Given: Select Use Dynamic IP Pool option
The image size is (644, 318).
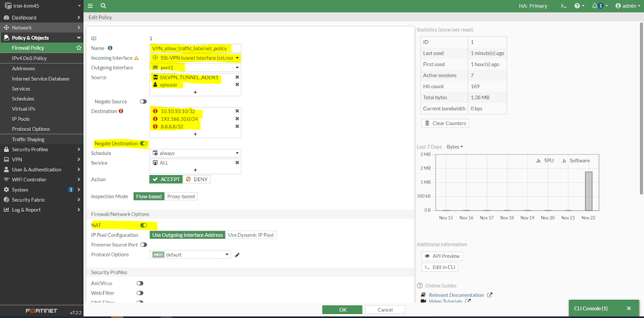Looking at the screenshot, I should pyautogui.click(x=251, y=235).
